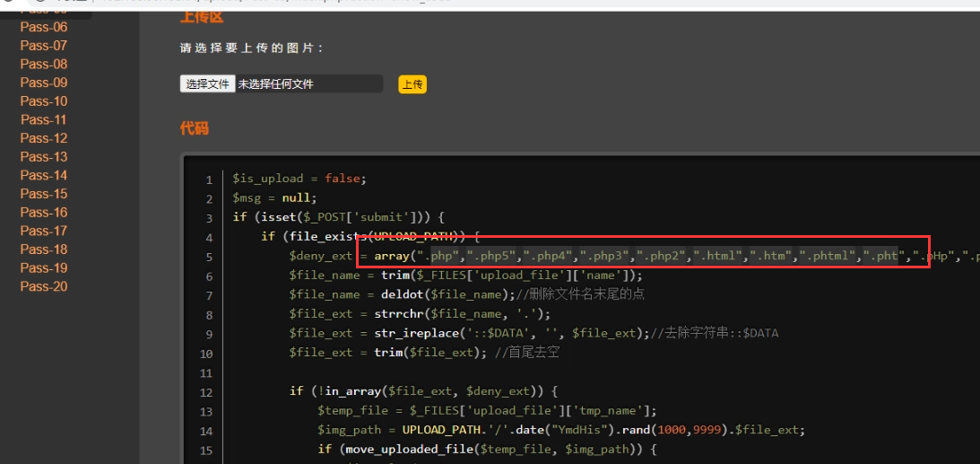Click the 代码 section heading
This screenshot has width=980, height=464.
coord(194,128)
